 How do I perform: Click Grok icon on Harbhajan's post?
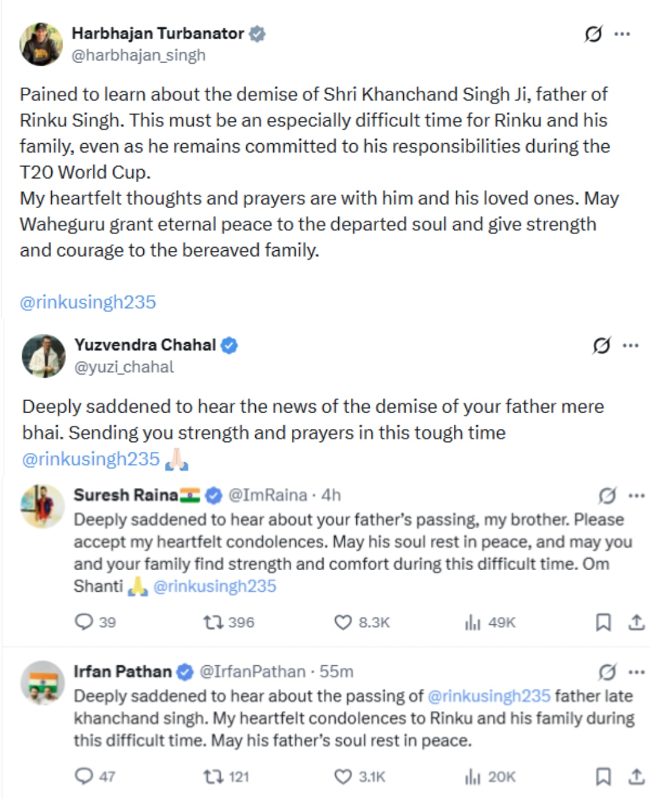click(593, 34)
